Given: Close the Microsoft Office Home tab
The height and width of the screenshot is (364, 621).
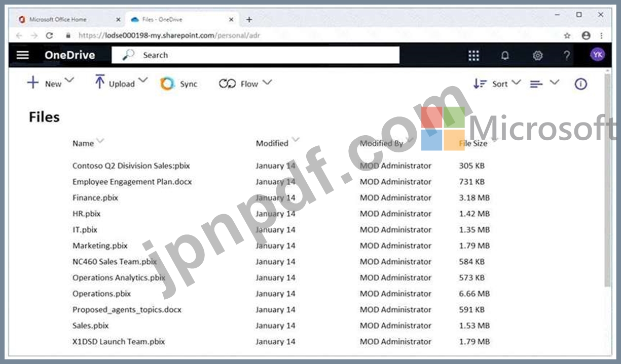Looking at the screenshot, I should [x=118, y=20].
